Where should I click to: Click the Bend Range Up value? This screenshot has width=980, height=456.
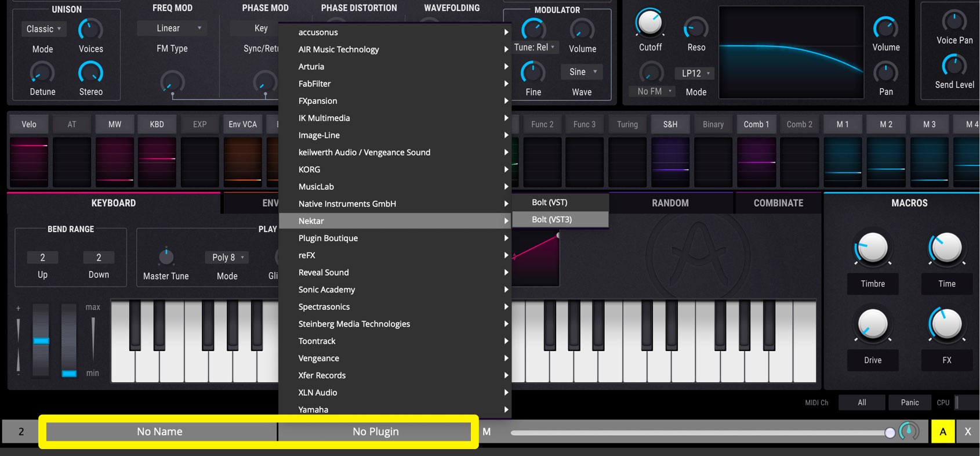42,257
